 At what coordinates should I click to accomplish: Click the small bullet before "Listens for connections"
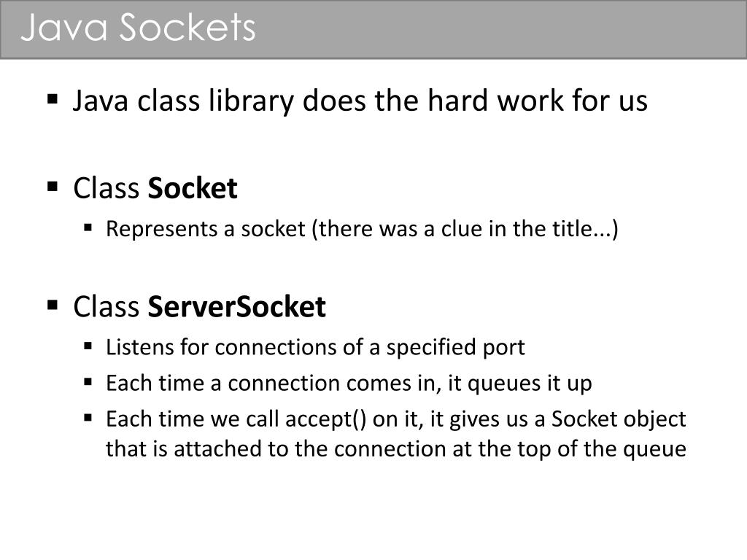[89, 346]
